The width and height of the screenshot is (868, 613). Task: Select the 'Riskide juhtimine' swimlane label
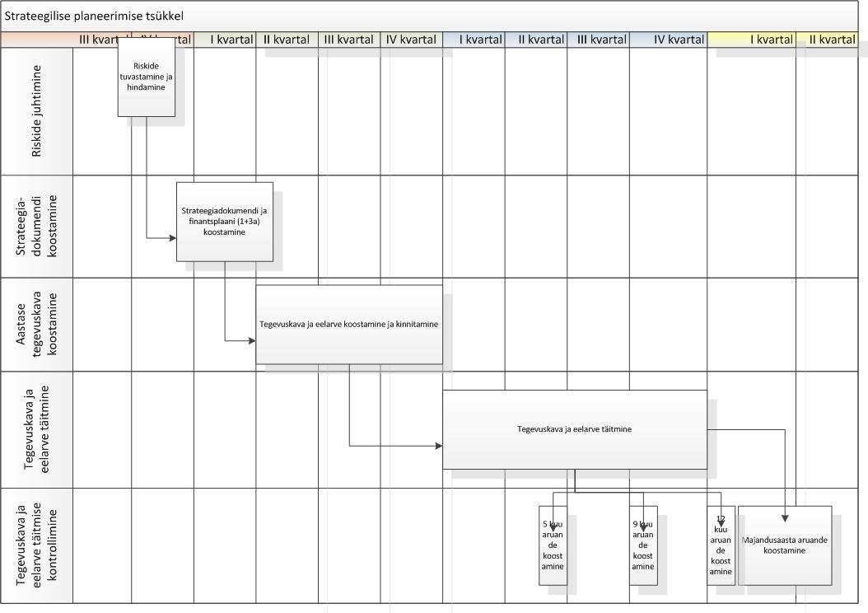pyautogui.click(x=37, y=110)
